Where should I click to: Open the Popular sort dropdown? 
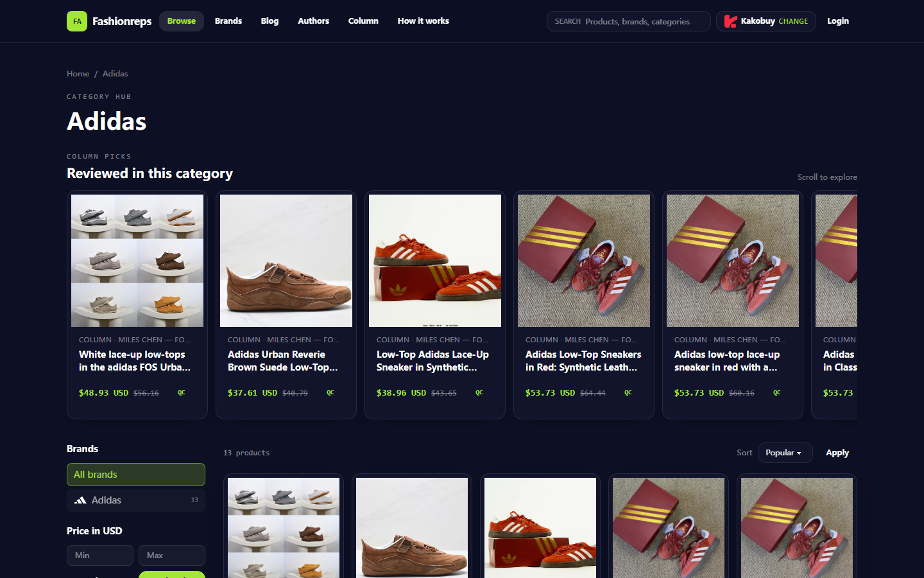785,453
